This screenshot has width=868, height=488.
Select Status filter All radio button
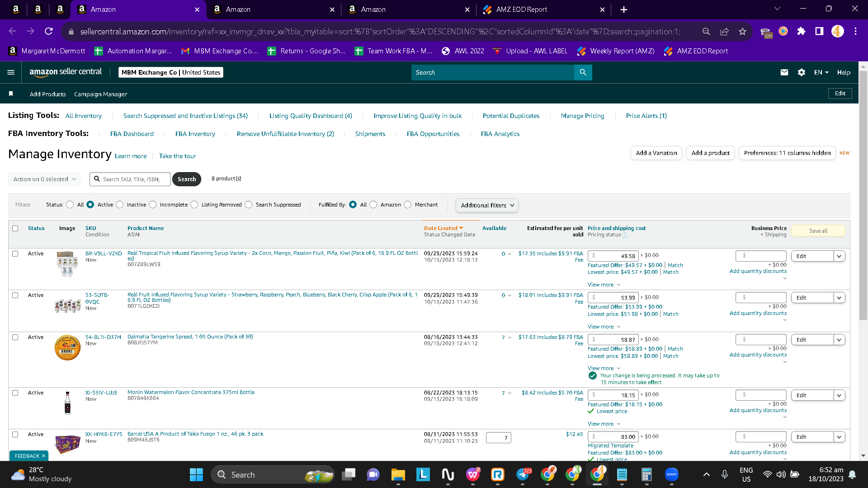point(70,205)
